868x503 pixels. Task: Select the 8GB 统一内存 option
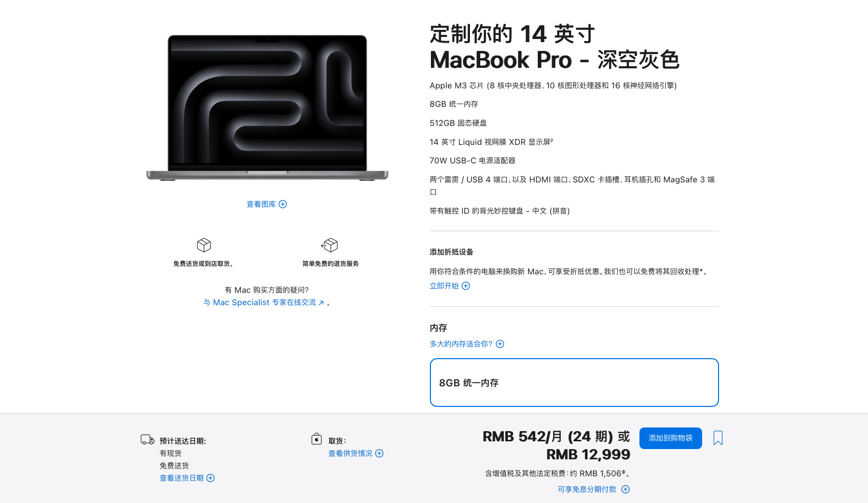[574, 382]
